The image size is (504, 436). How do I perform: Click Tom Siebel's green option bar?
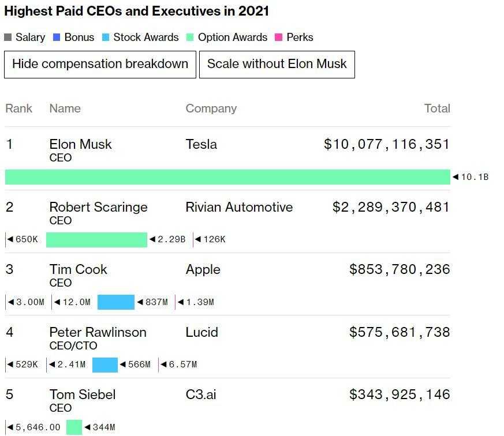[74, 427]
